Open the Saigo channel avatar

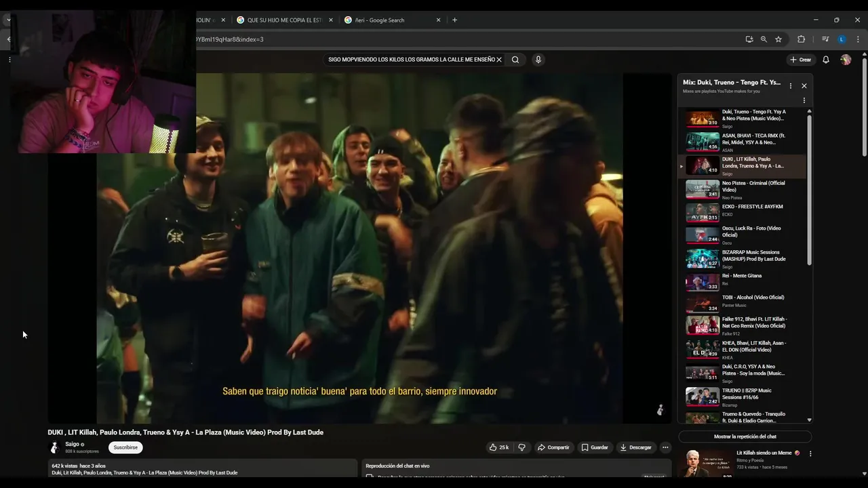pyautogui.click(x=55, y=447)
